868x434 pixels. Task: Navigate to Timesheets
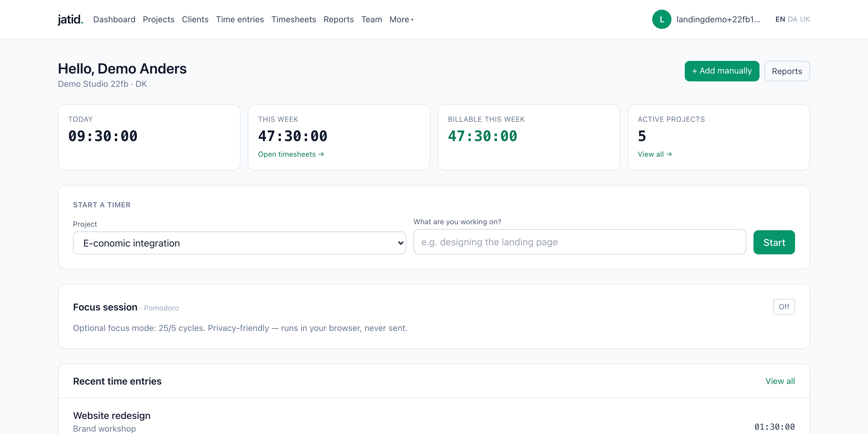tap(294, 20)
